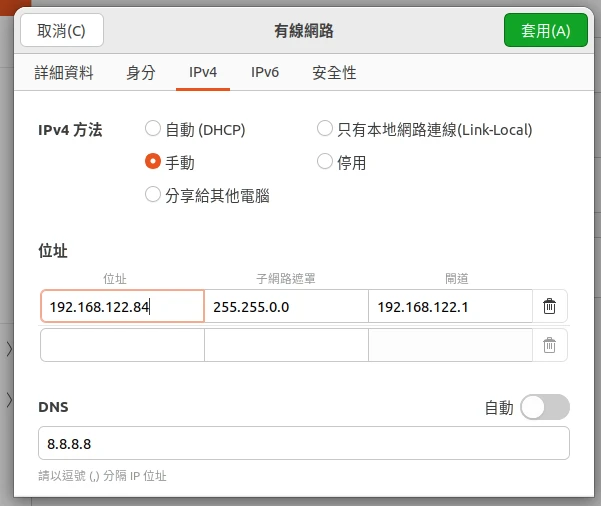601x506 pixels.
Task: Select the 自動 (DHCP) radio button
Action: tap(153, 129)
